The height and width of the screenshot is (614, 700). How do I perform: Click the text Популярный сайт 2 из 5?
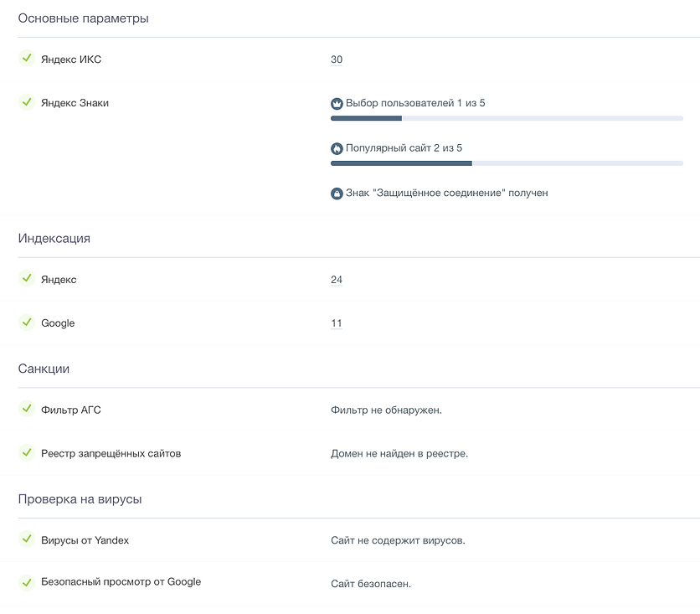(x=404, y=148)
